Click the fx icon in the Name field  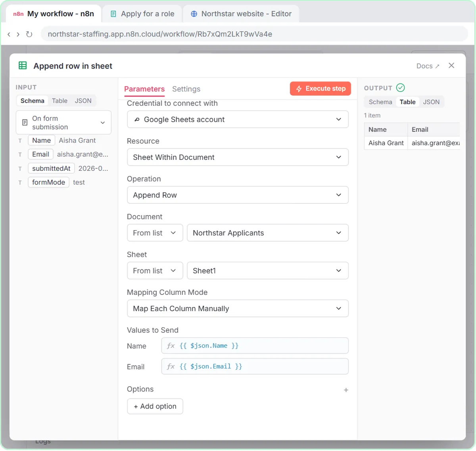[171, 346]
